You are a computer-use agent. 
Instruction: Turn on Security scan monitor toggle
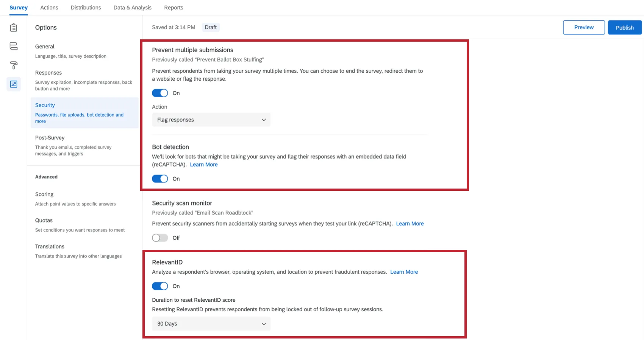(160, 238)
